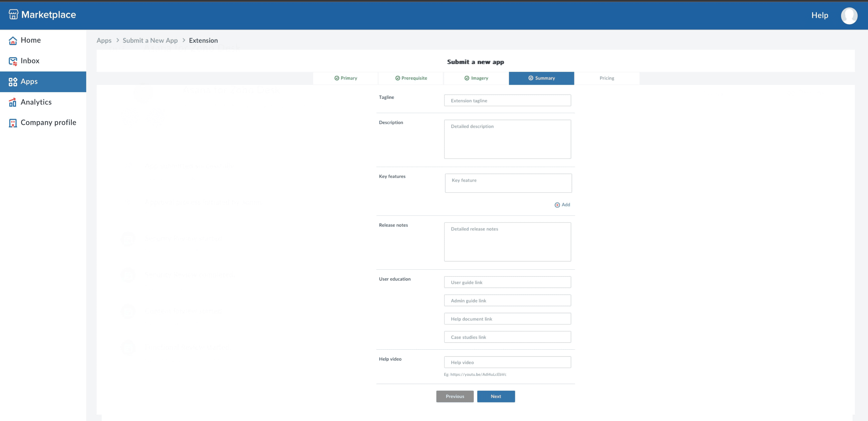Navigate back to Apps breadcrumb
The width and height of the screenshot is (868, 421).
[x=104, y=40]
